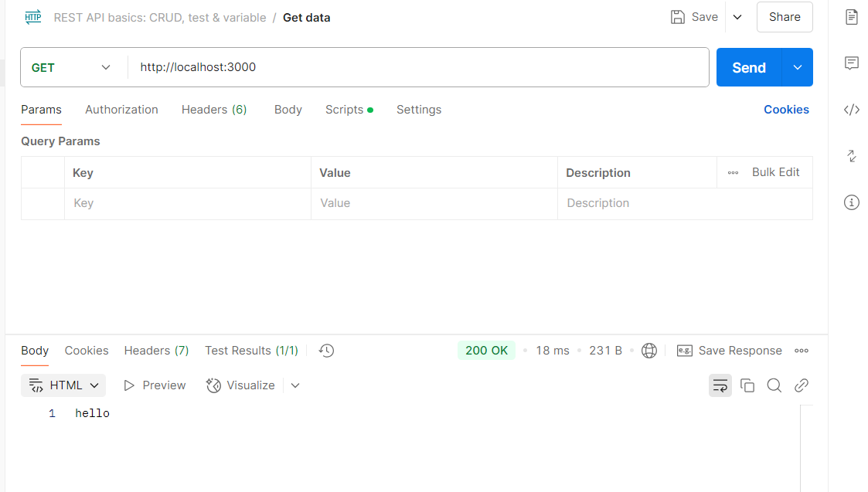Click the request URL input field
This screenshot has height=492, width=868.
[418, 67]
